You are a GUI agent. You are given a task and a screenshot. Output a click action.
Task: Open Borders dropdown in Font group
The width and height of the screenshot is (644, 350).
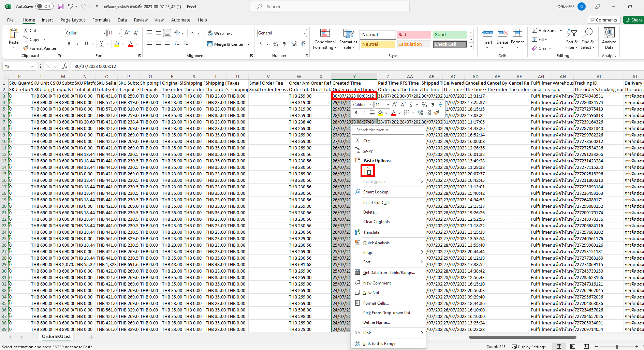click(108, 44)
